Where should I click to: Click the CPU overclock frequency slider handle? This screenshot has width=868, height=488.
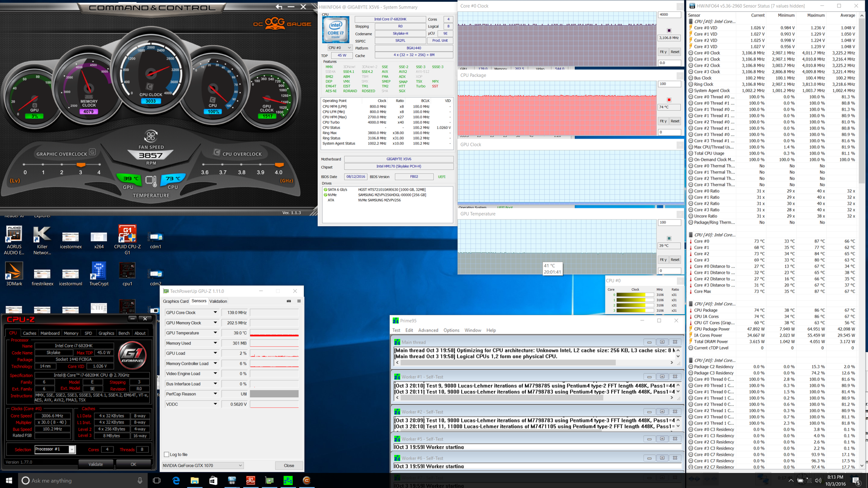pos(279,165)
